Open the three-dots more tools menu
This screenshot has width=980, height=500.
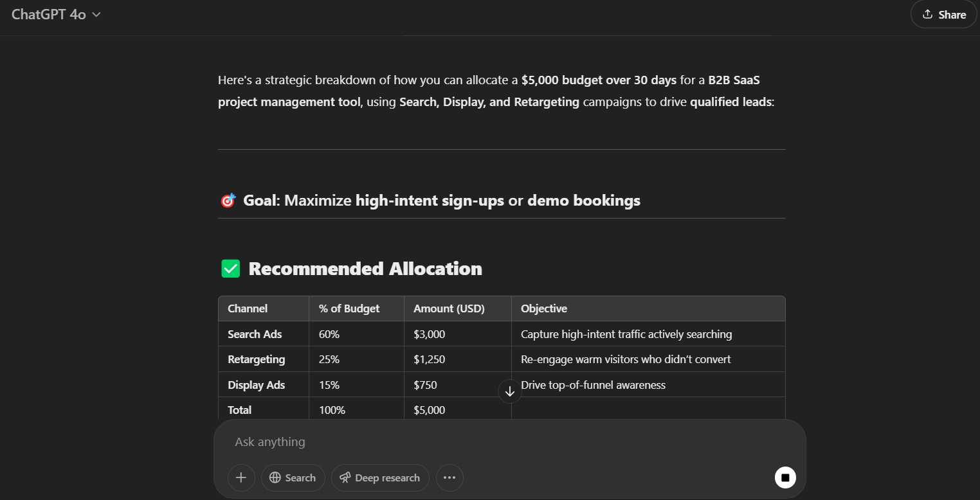449,478
